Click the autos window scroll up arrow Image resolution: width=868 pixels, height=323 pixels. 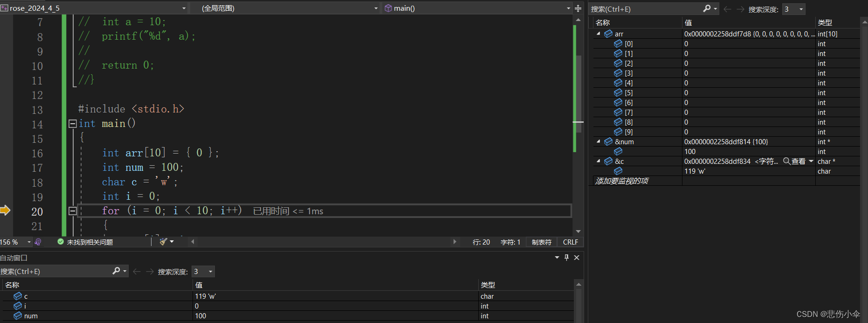click(579, 284)
